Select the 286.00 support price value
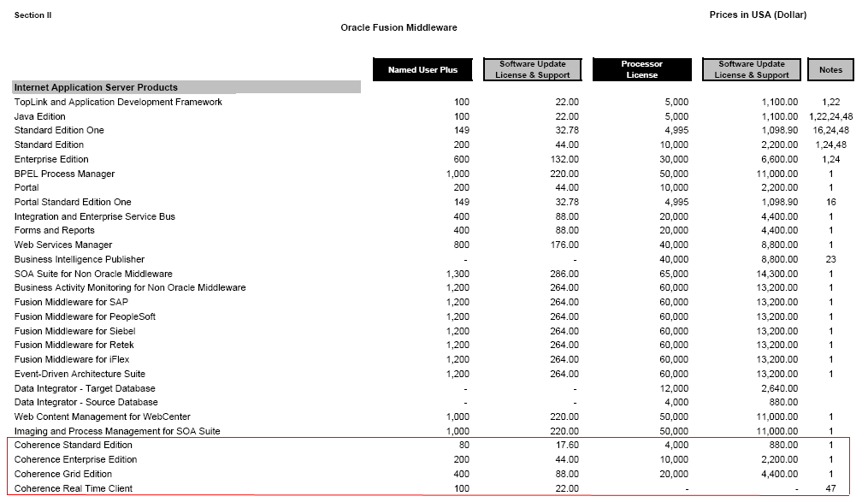The image size is (868, 502). click(564, 274)
